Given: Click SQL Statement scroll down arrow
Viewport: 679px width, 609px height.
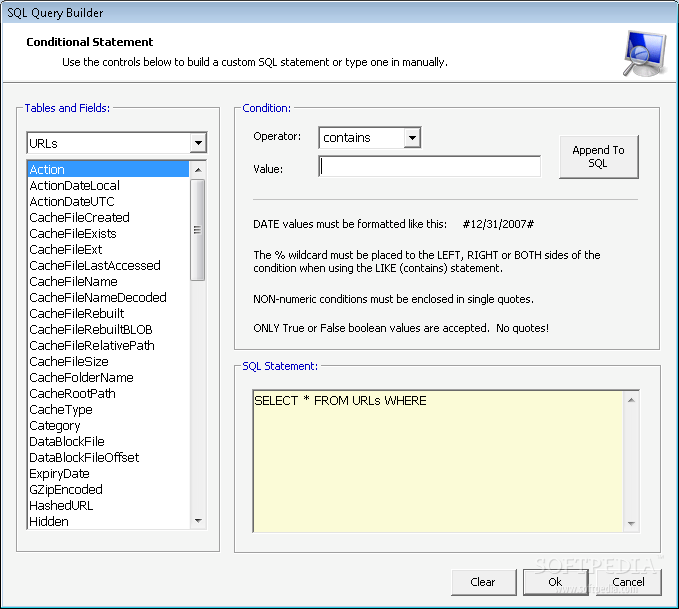Looking at the screenshot, I should pos(631,524).
